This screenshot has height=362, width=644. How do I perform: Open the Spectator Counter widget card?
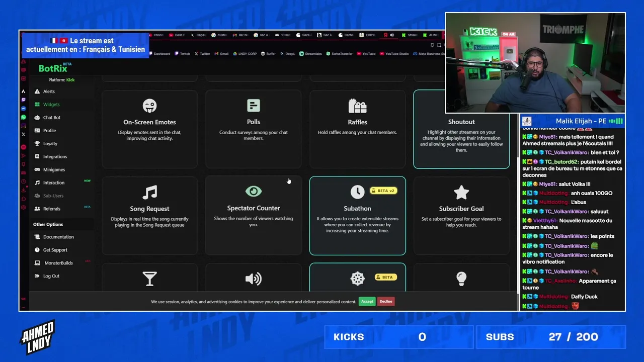(254, 216)
